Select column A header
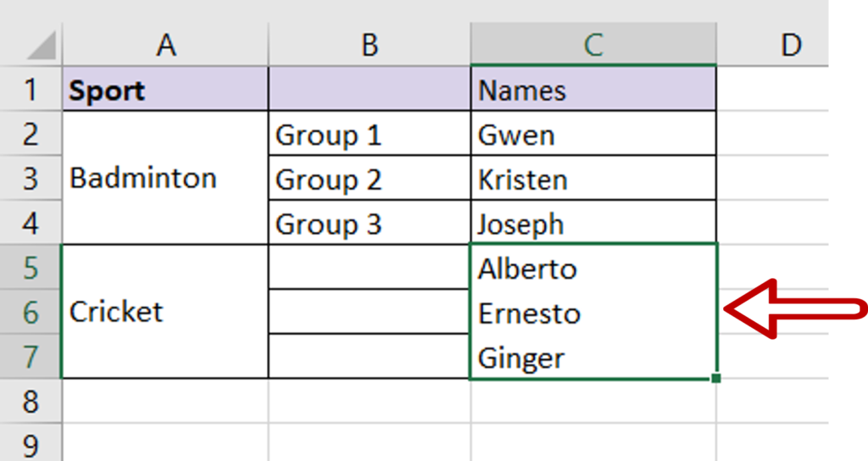868x461 pixels. pos(165,44)
